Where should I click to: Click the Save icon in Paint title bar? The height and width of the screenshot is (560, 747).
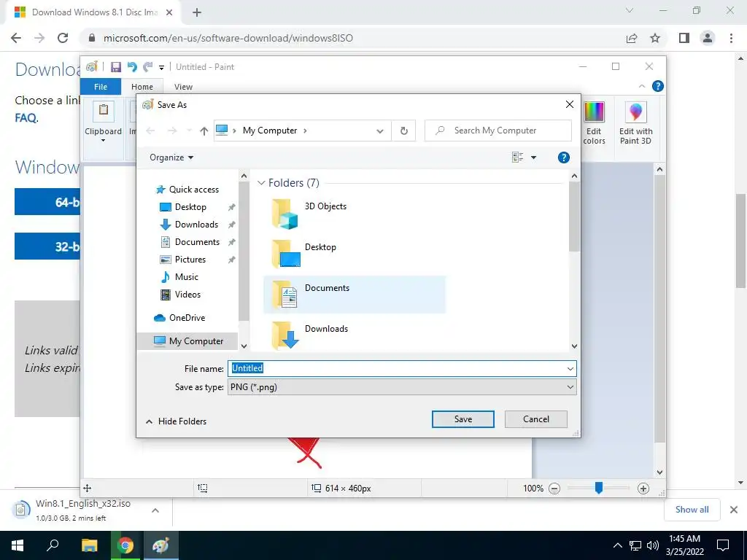point(116,67)
